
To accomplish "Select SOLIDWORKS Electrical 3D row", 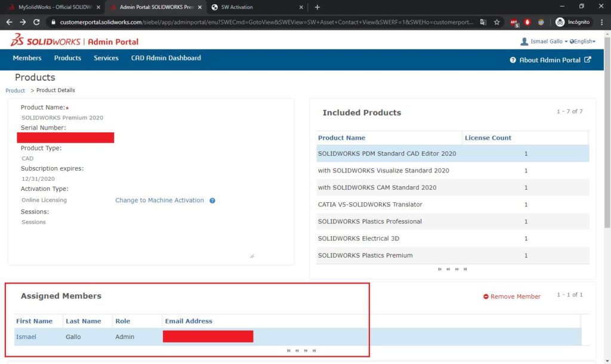I will [x=452, y=239].
